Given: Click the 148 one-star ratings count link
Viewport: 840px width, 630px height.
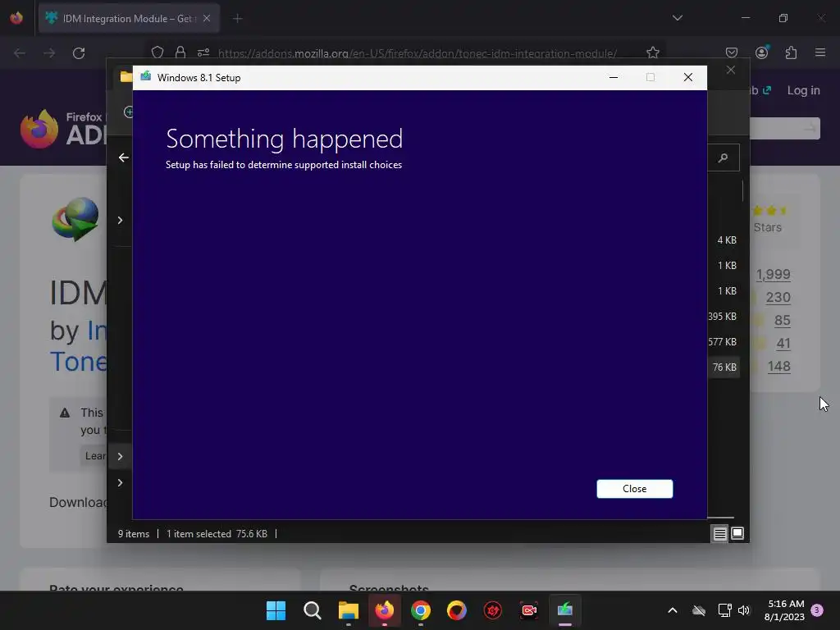Looking at the screenshot, I should (779, 367).
